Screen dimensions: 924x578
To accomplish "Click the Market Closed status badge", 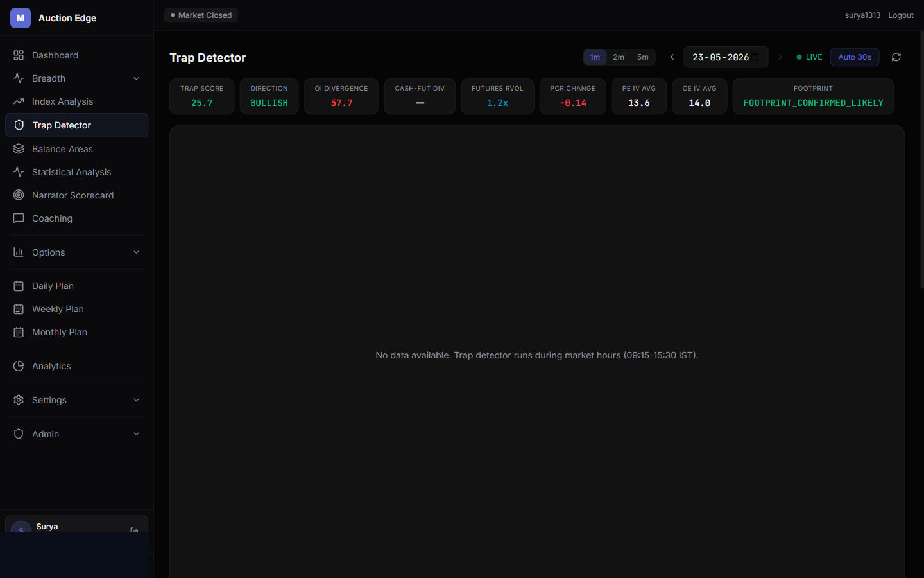I will (x=201, y=15).
